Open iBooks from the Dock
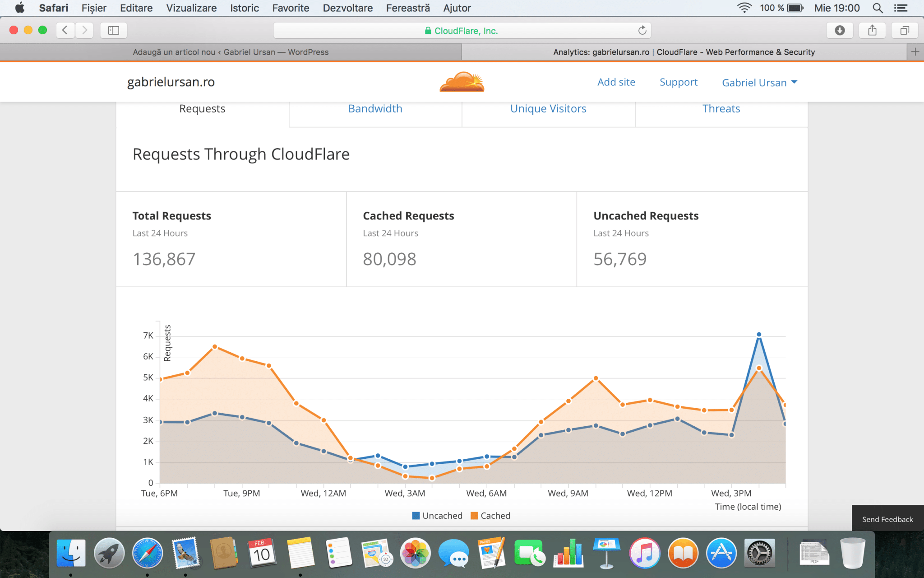 click(x=683, y=553)
